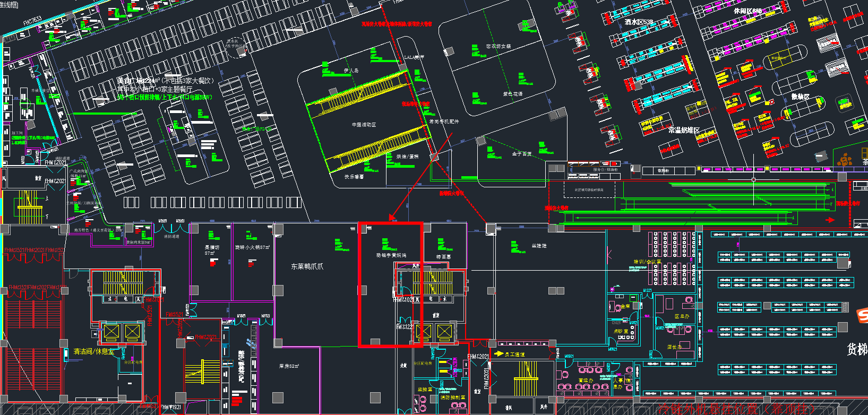Click the red arrowhead pointing at highlighted room
This screenshot has width=868, height=415.
coord(392,217)
